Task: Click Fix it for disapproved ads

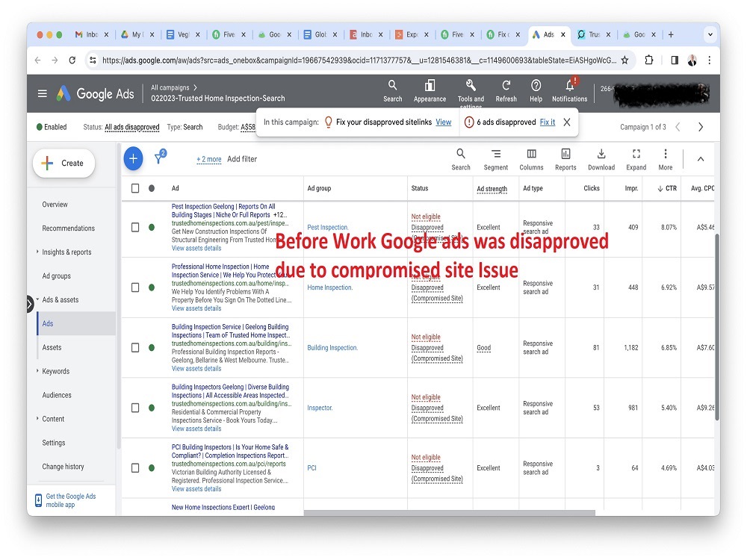Action: 548,122
